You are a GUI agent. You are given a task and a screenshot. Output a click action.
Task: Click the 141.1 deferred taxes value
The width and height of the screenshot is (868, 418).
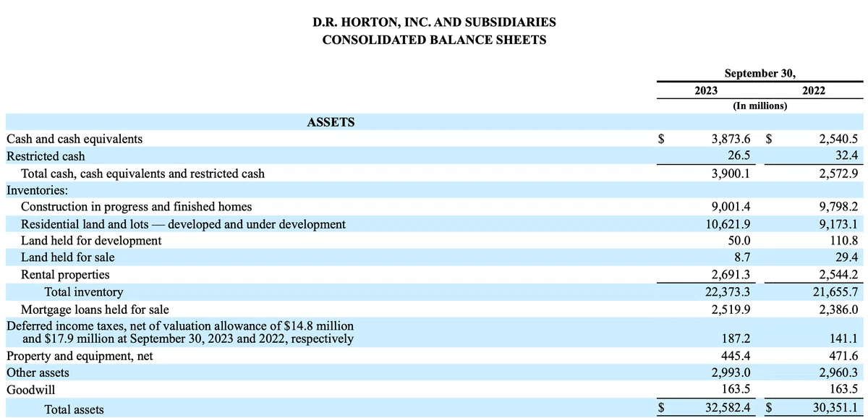point(843,338)
